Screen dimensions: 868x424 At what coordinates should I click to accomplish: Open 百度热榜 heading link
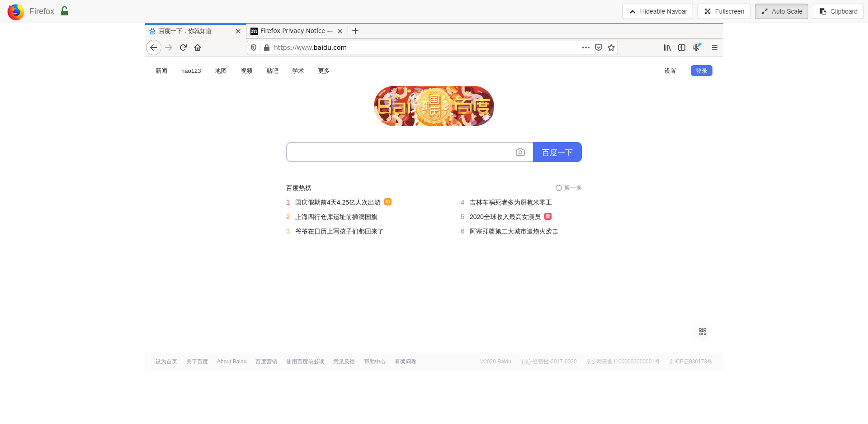299,188
